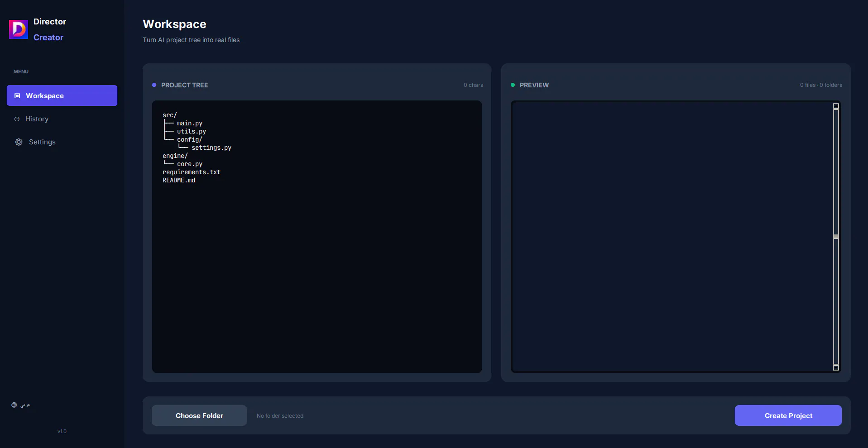This screenshot has width=868, height=448.
Task: Click the '0 chars' counter
Action: coord(473,85)
